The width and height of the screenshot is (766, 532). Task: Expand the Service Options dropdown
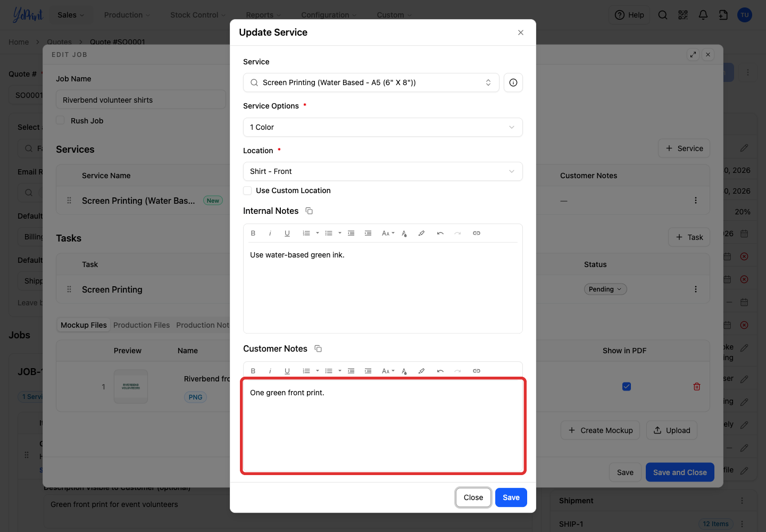(383, 127)
